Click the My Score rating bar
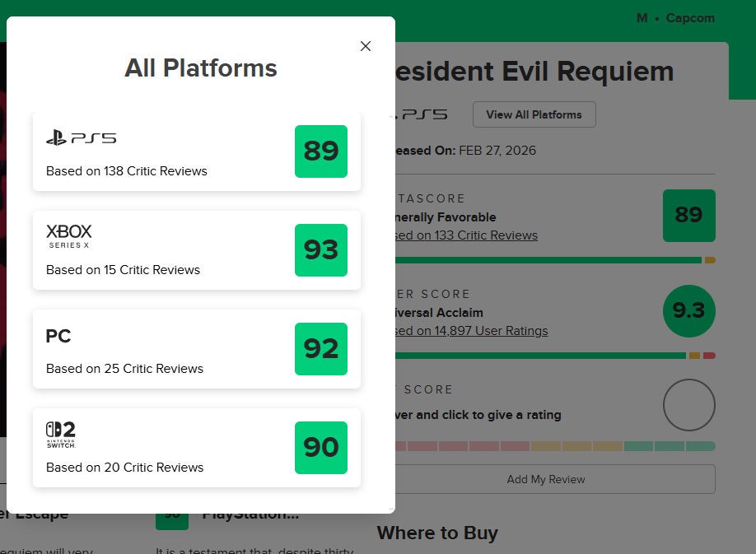This screenshot has width=756, height=554. coord(555,446)
